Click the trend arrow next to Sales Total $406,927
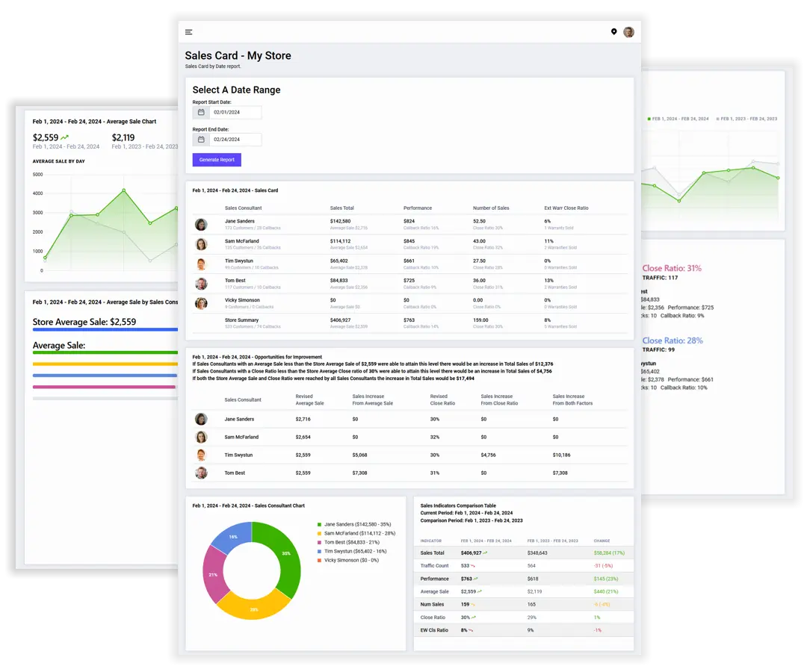This screenshot has height=672, width=807. coord(485,553)
